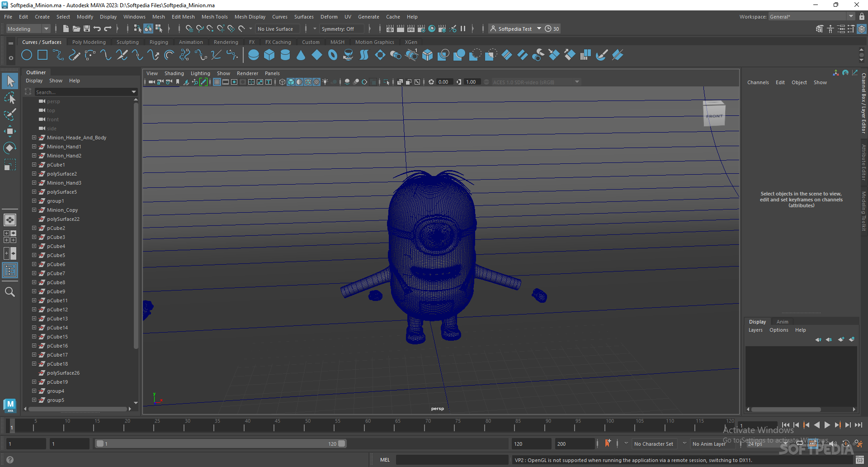Viewport: 868px width, 467px height.
Task: Expand Minion_Heade_And_Body node
Action: (34, 137)
